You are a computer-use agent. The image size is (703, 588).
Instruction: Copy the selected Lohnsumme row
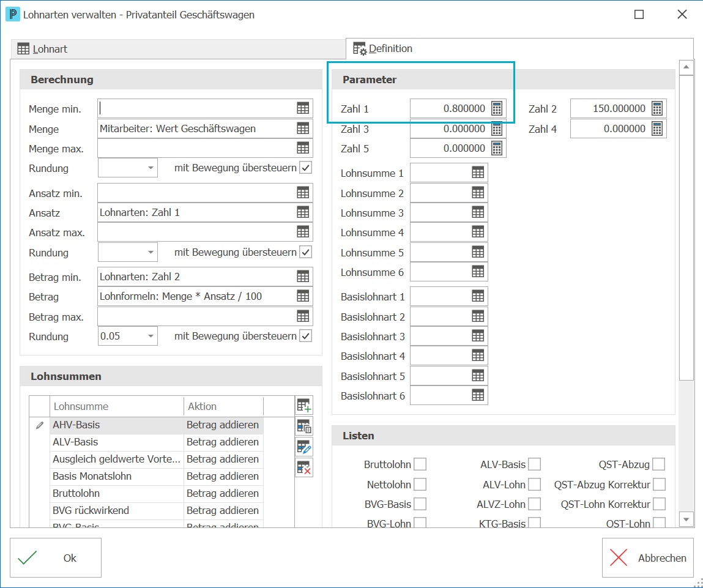click(x=304, y=426)
